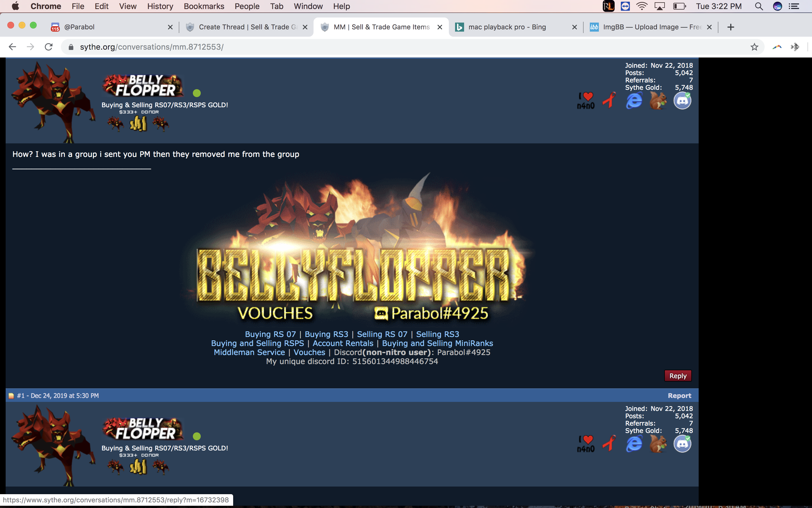Close the ImgBB tab
812x508 pixels.
709,27
